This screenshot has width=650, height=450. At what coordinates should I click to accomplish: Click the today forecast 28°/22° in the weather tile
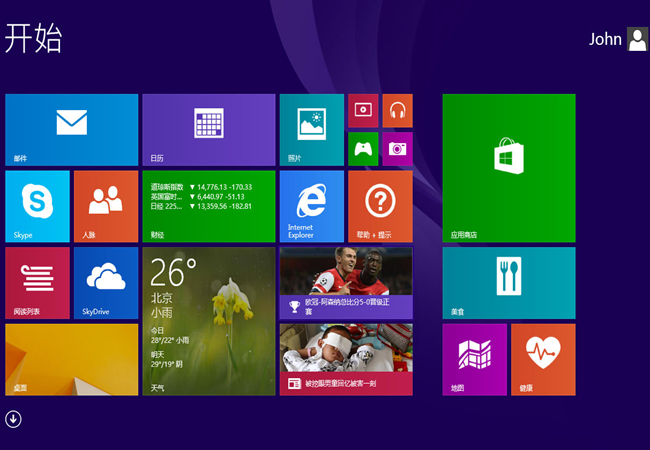pyautogui.click(x=170, y=341)
